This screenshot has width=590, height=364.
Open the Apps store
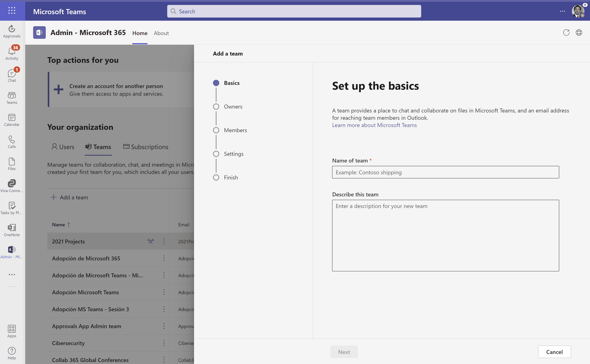tap(12, 331)
